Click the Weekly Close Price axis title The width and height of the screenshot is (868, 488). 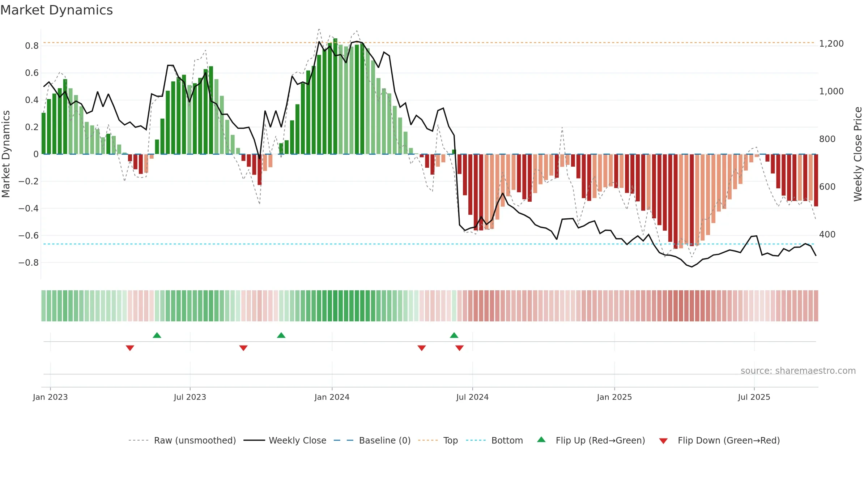(x=858, y=154)
